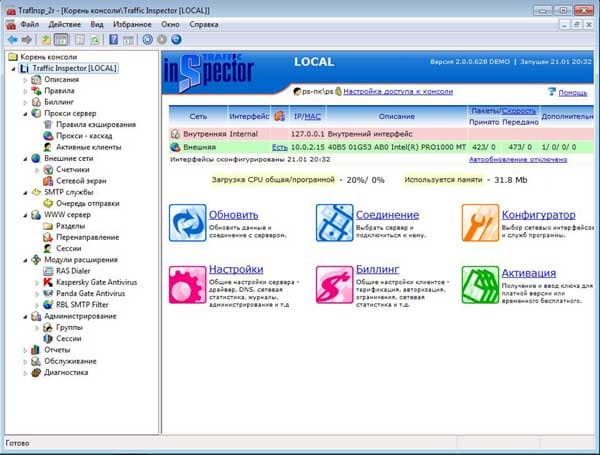
Task: Click the Скорость link in table header
Action: click(519, 111)
